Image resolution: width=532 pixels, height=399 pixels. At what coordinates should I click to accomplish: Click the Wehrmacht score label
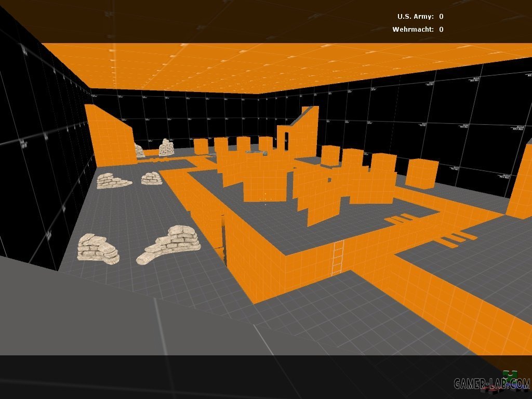(x=413, y=30)
